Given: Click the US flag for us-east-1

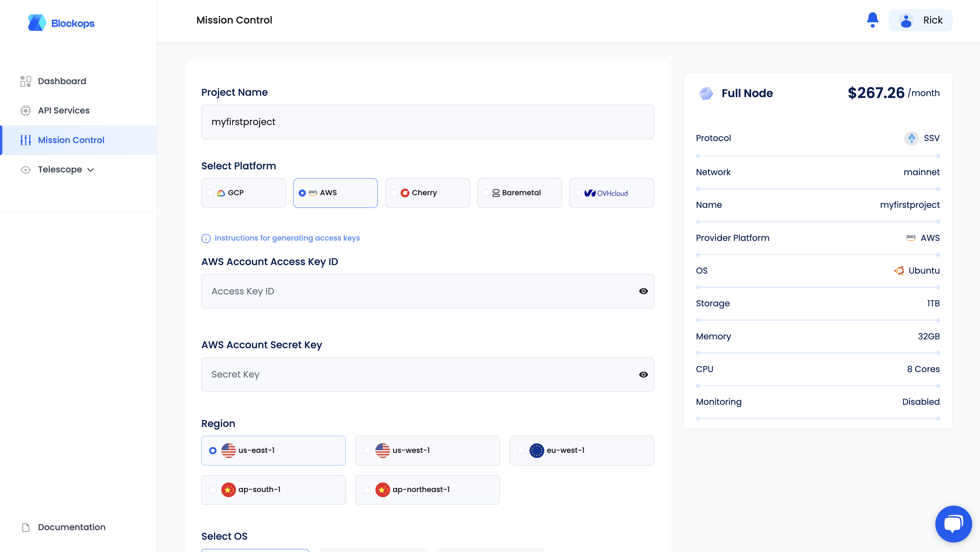Looking at the screenshot, I should (229, 450).
